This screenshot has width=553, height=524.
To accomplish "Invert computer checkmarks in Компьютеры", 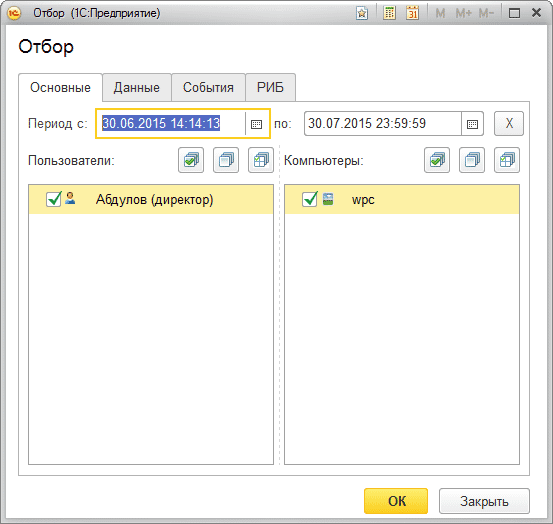I will point(507,160).
